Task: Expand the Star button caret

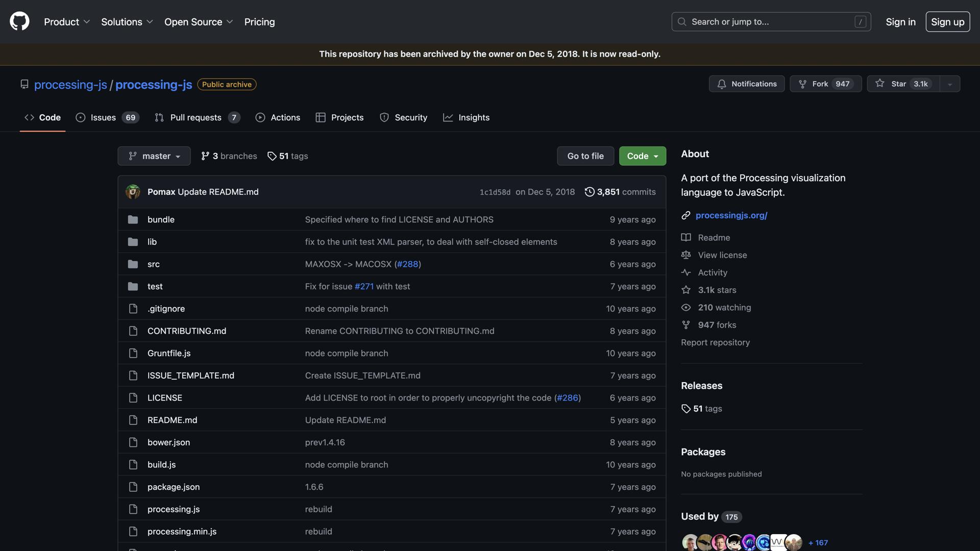Action: pyautogui.click(x=950, y=84)
